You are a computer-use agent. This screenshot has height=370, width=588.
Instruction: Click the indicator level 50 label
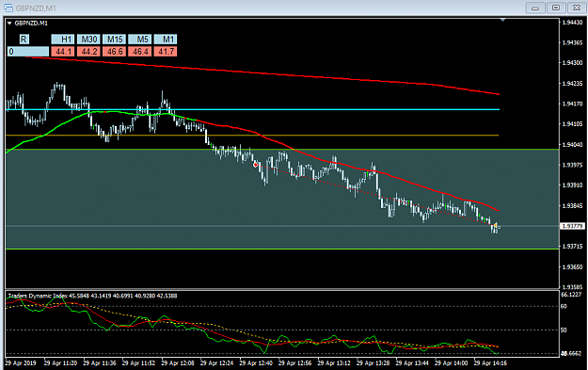tap(564, 330)
